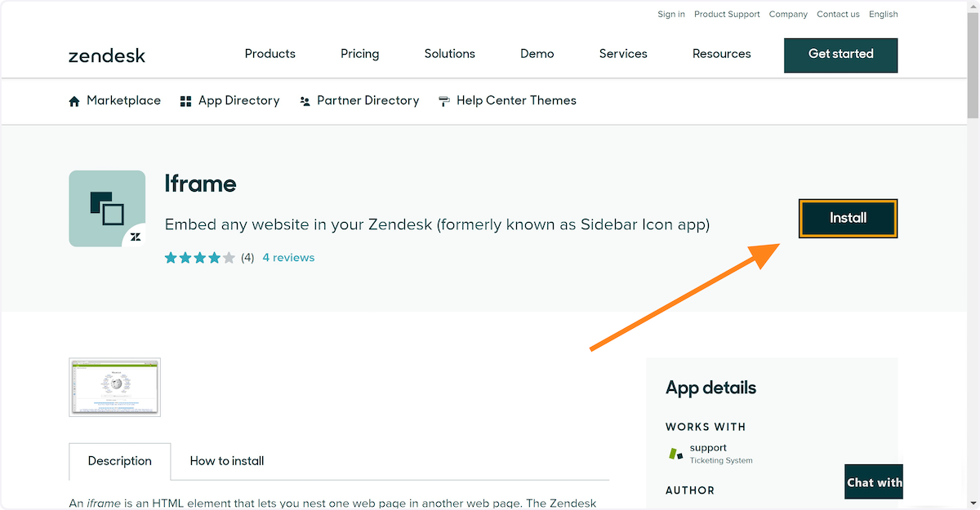Click the Embed any website description text
The image size is (980, 510).
(x=437, y=224)
